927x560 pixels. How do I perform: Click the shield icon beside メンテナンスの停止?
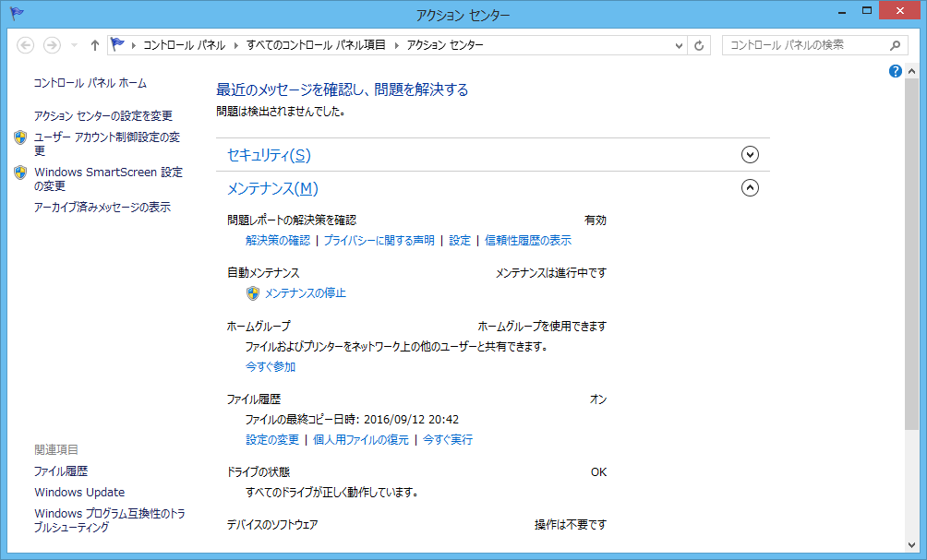tap(253, 293)
